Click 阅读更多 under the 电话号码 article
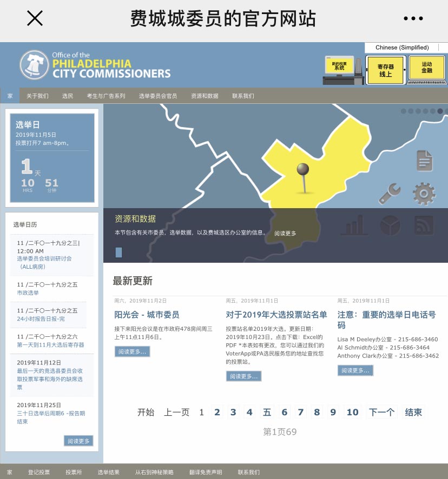Viewport: 448px width, 479px height. (x=355, y=370)
